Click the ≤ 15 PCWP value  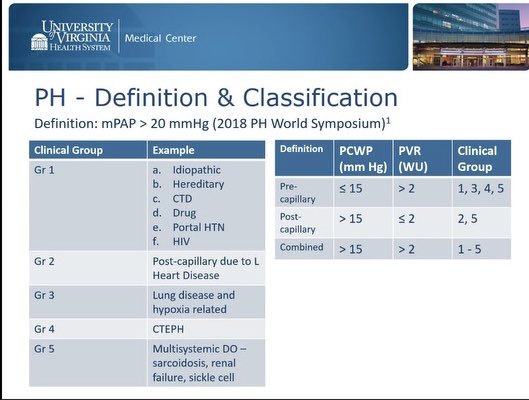pos(351,189)
